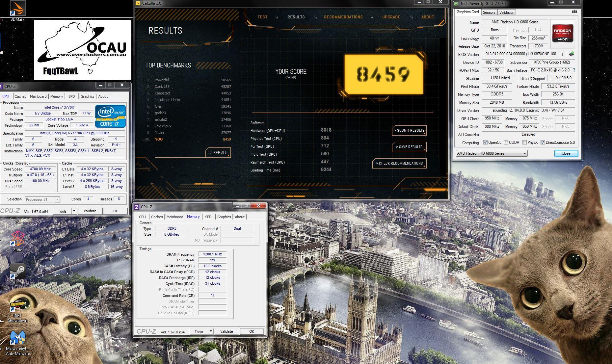Click the PCI-E bus interface question mark
The height and width of the screenshot is (364, 612).
(574, 70)
